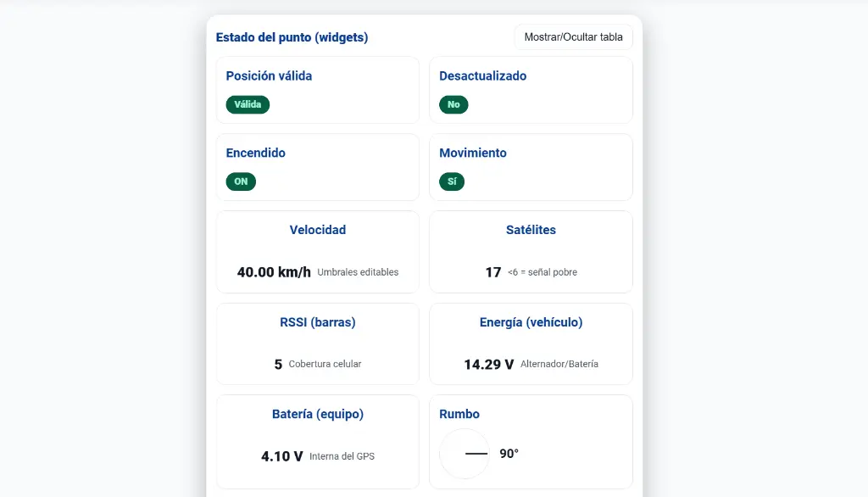This screenshot has width=868, height=497.
Task: Click the Movimiento widget title
Action: (472, 153)
